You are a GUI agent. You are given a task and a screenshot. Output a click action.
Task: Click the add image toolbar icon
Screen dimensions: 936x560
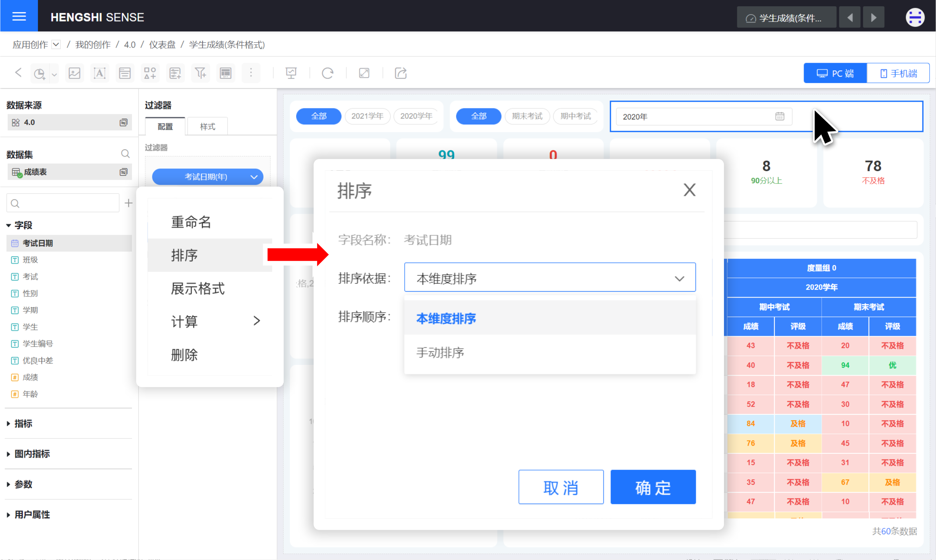74,73
